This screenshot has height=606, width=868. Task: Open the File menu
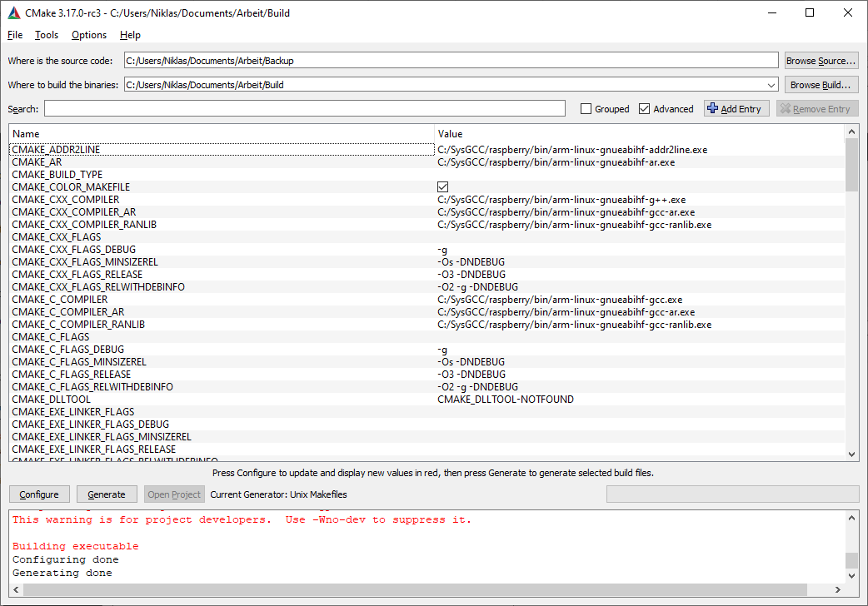click(15, 35)
